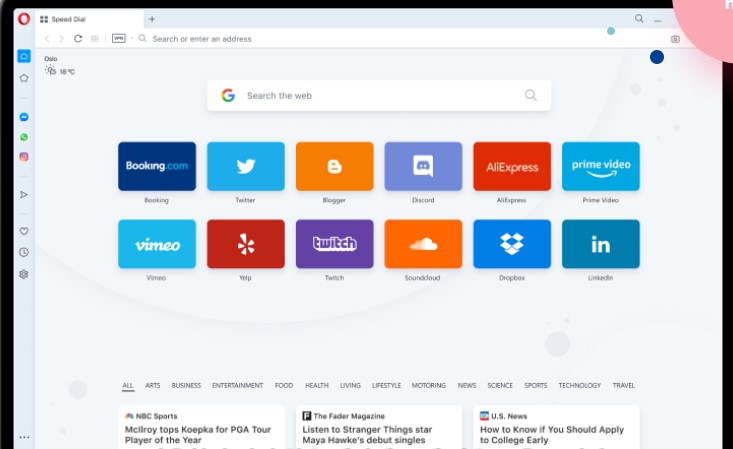733x449 pixels.
Task: Switch to the TECHNOLOGY news category
Action: [x=580, y=385]
